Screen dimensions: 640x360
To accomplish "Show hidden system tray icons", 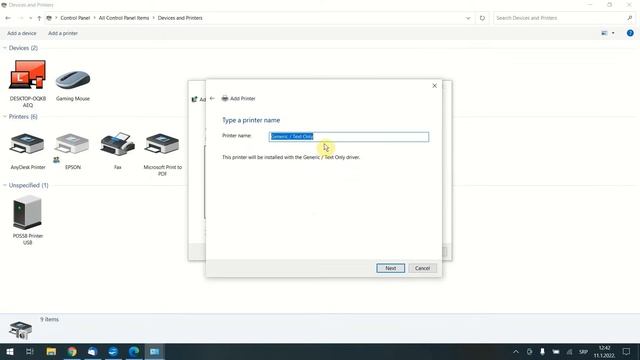I will (x=516, y=351).
